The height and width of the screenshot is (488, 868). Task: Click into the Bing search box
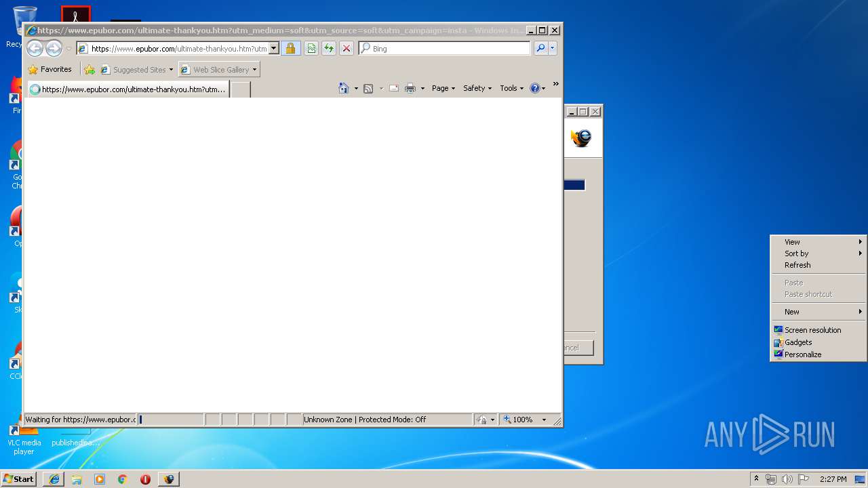click(450, 48)
